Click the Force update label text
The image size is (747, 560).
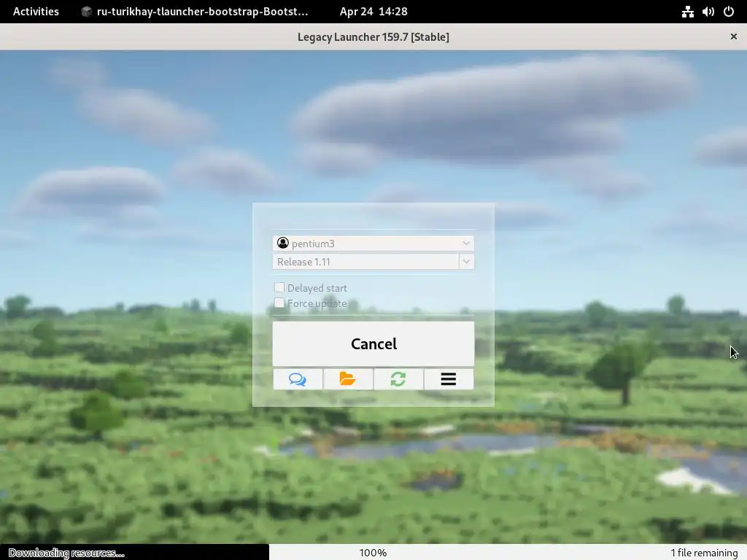(317, 303)
